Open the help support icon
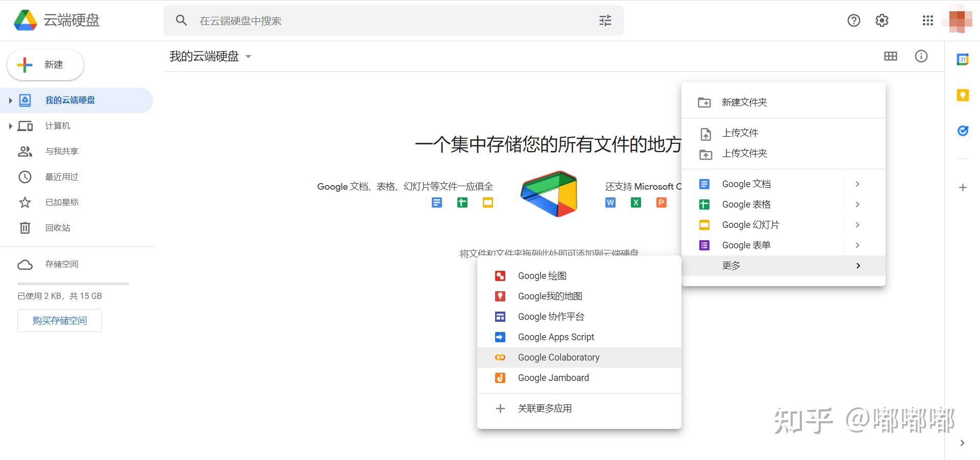Screen dimensions: 980x460 point(854,20)
